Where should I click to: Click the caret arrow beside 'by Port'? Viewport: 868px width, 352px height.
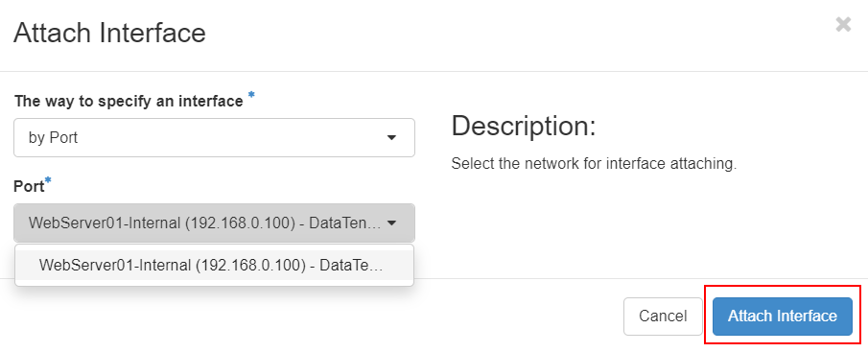[x=391, y=138]
